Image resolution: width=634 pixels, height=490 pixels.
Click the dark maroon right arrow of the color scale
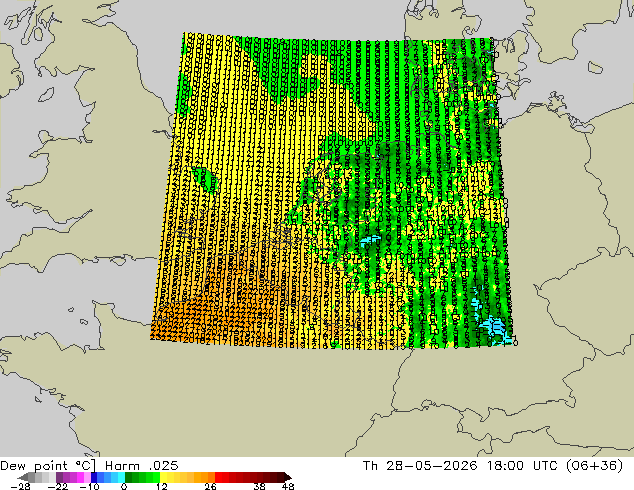(x=287, y=477)
